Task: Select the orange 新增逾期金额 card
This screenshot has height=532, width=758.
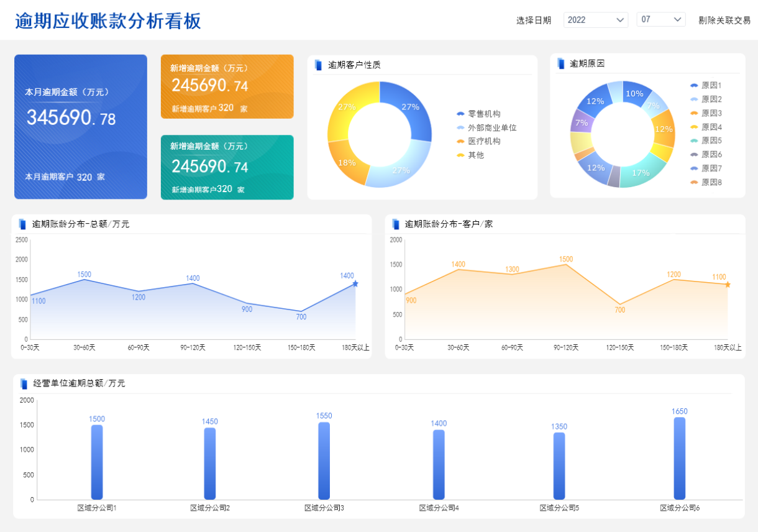Action: [227, 86]
